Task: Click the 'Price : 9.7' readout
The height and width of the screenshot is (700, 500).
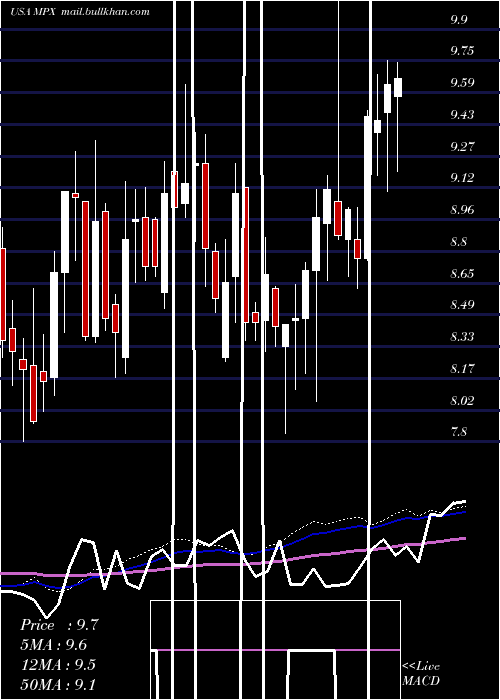Action: 59,625
